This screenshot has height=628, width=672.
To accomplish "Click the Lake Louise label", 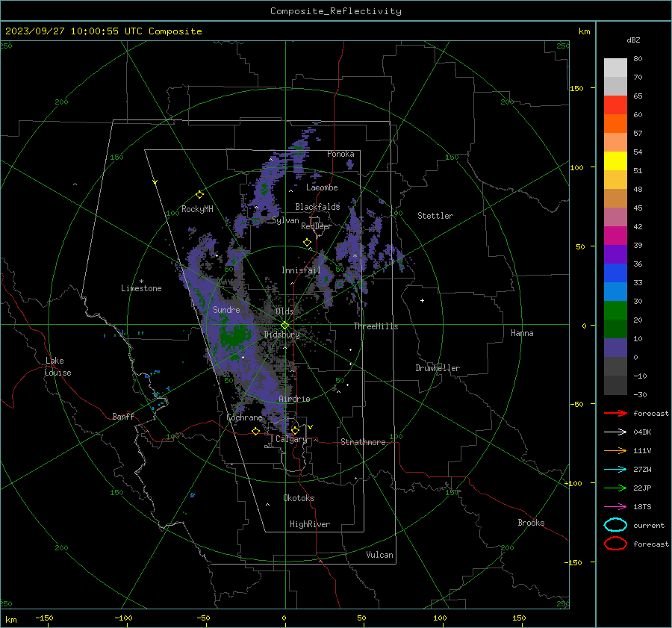I will pos(57,367).
